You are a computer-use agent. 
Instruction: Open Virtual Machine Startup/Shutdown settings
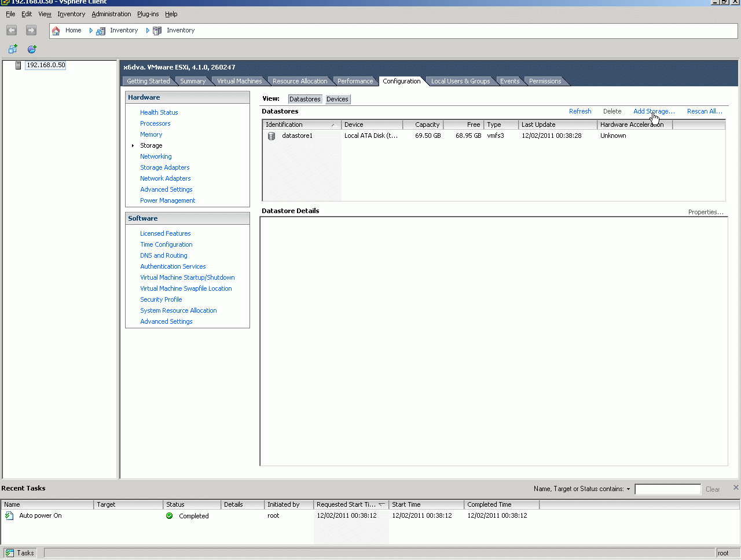(x=188, y=277)
